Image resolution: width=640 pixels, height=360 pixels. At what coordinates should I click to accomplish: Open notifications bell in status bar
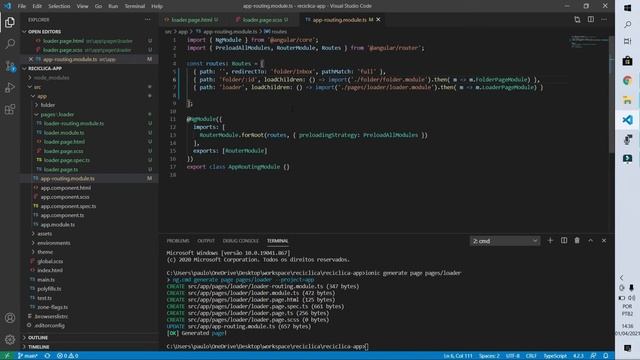pos(606,356)
